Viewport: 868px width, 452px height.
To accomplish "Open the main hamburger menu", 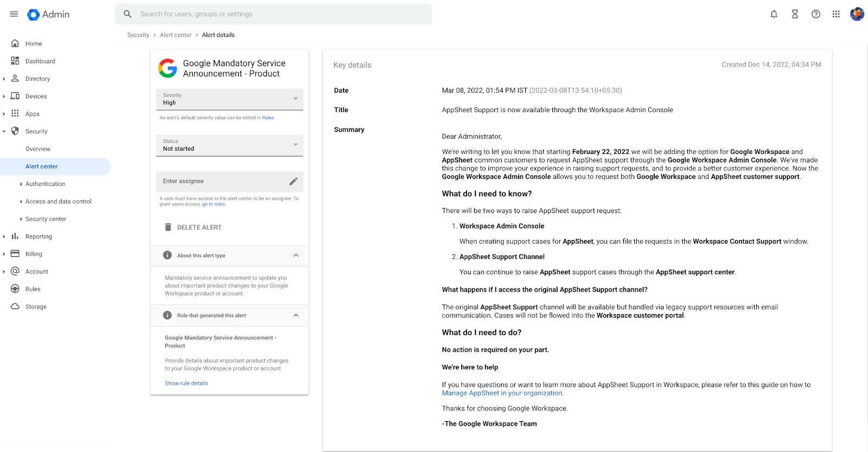I will coord(14,14).
